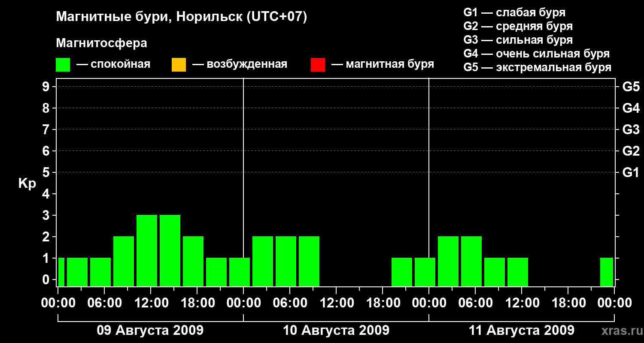Click the 'G1 — слабая буря' legend line
The image size is (644, 343).
514,12
